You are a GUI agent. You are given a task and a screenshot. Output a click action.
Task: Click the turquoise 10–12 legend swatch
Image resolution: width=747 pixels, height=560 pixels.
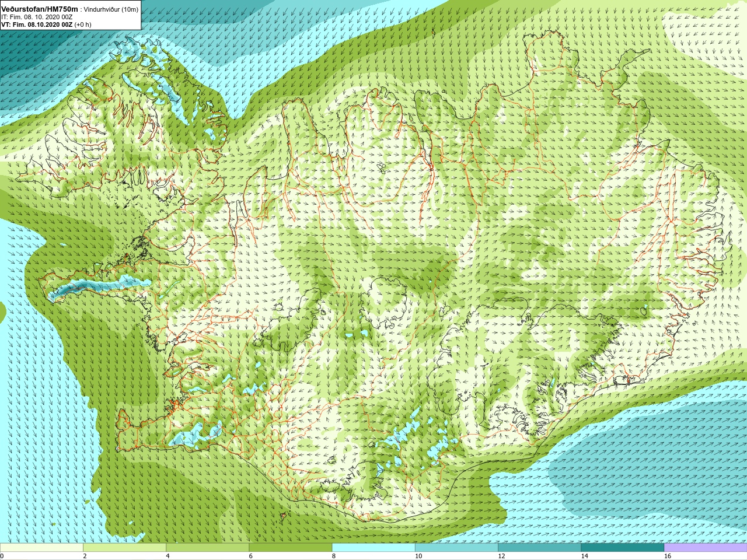[x=456, y=548]
